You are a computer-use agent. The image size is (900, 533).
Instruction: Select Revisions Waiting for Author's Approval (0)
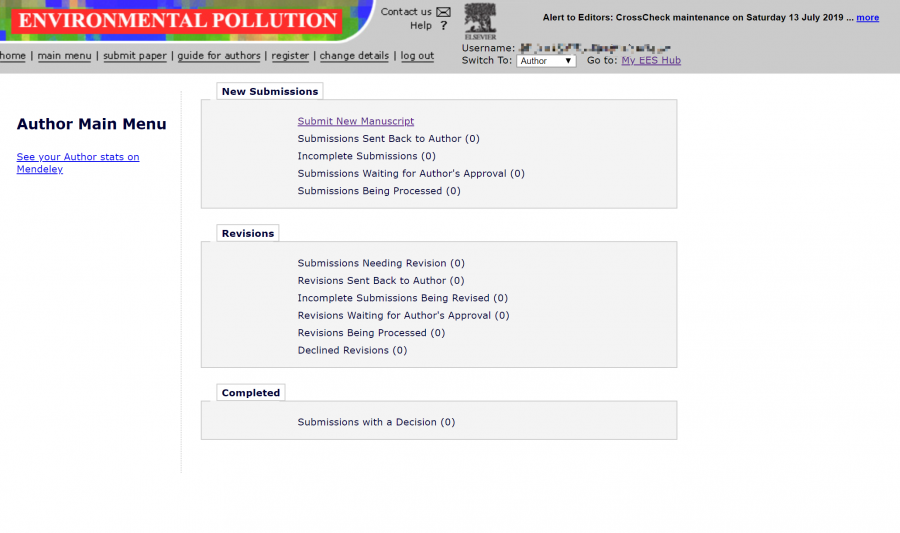point(403,316)
